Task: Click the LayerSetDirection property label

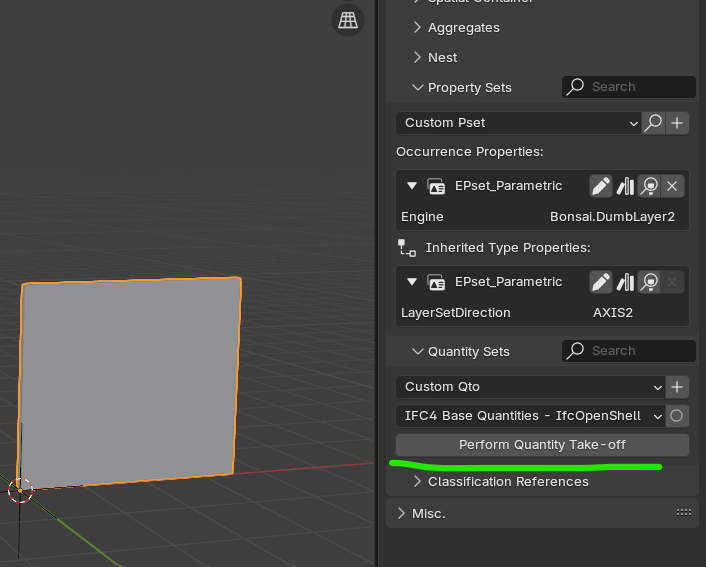Action: click(456, 313)
